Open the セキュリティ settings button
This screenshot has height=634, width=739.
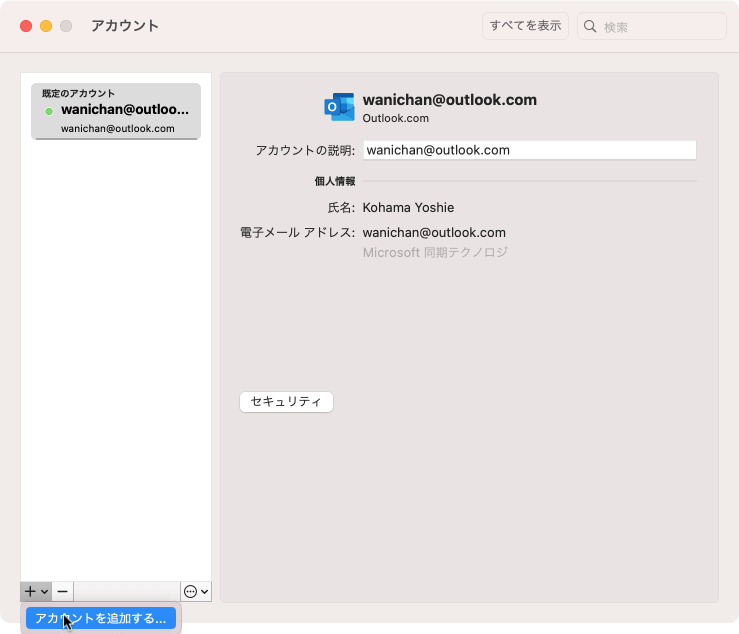(x=286, y=402)
